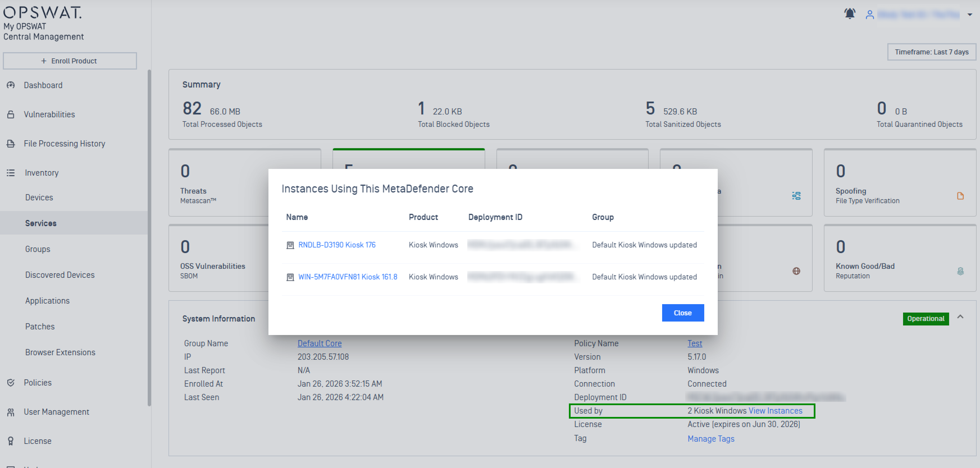This screenshot has height=468, width=980.
Task: Open the RNDLB-D3190 Kiosk 176 instance link
Action: [x=336, y=245]
